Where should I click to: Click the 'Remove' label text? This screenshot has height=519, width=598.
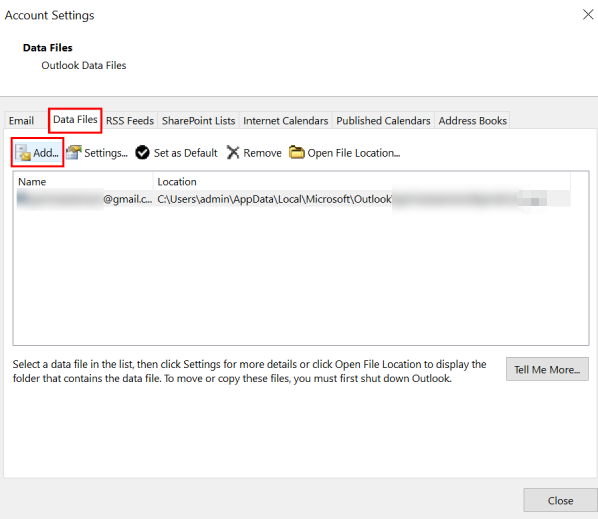coord(262,153)
